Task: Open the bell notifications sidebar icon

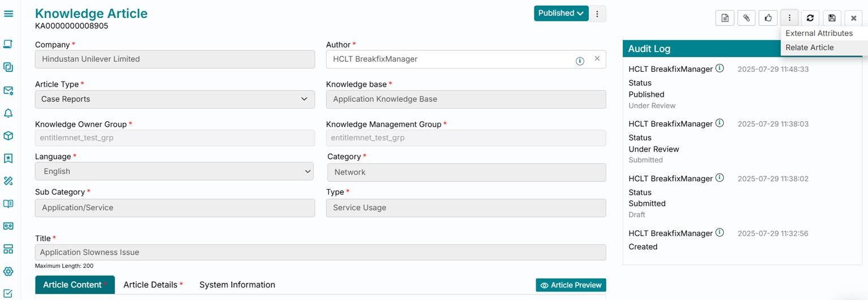Action: [x=8, y=113]
